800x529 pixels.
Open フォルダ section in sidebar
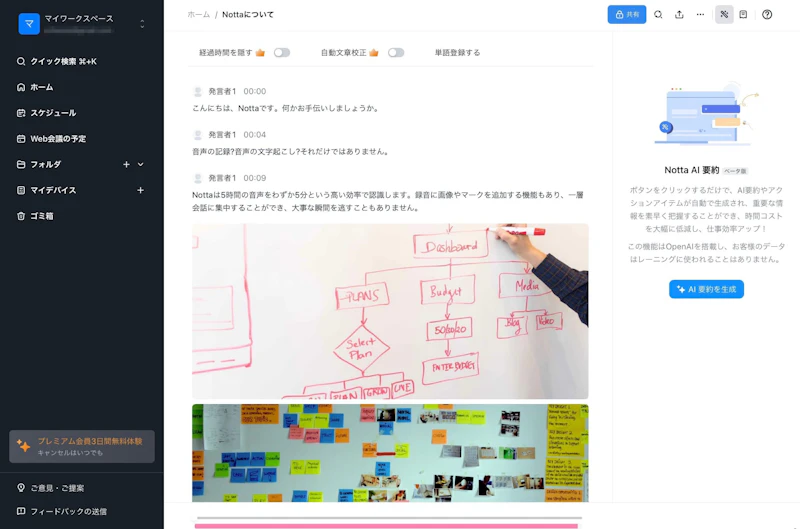click(x=39, y=164)
